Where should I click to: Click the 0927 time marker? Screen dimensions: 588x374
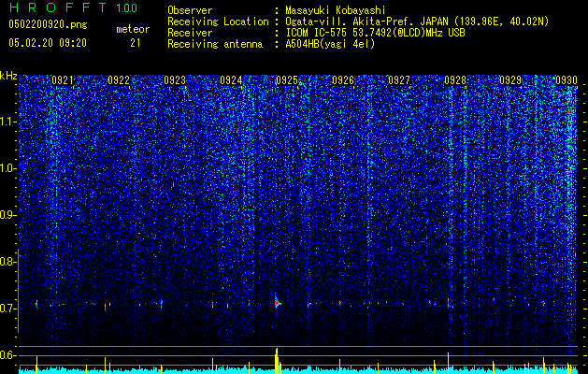coord(399,80)
